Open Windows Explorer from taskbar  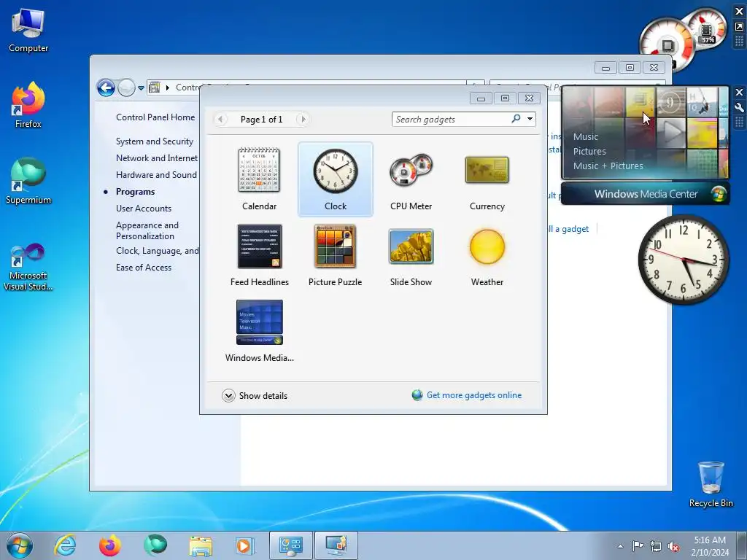(200, 545)
